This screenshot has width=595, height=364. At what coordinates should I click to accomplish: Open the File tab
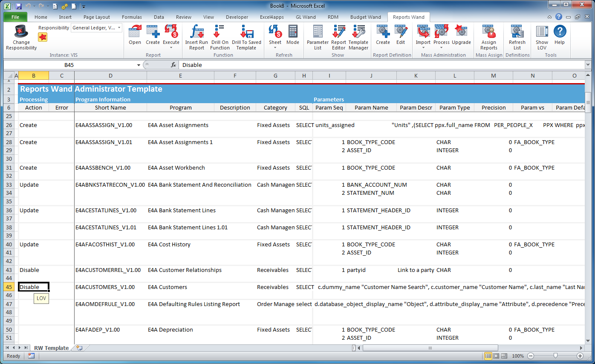point(15,17)
